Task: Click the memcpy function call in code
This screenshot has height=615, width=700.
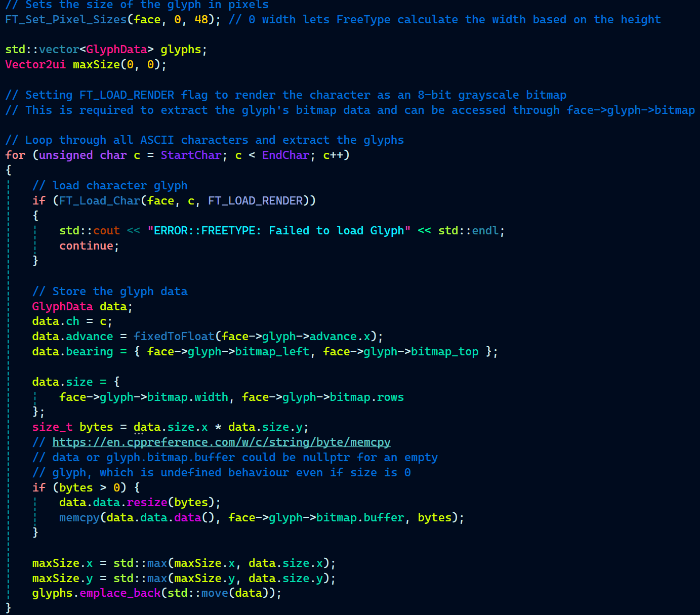Action: click(x=79, y=518)
